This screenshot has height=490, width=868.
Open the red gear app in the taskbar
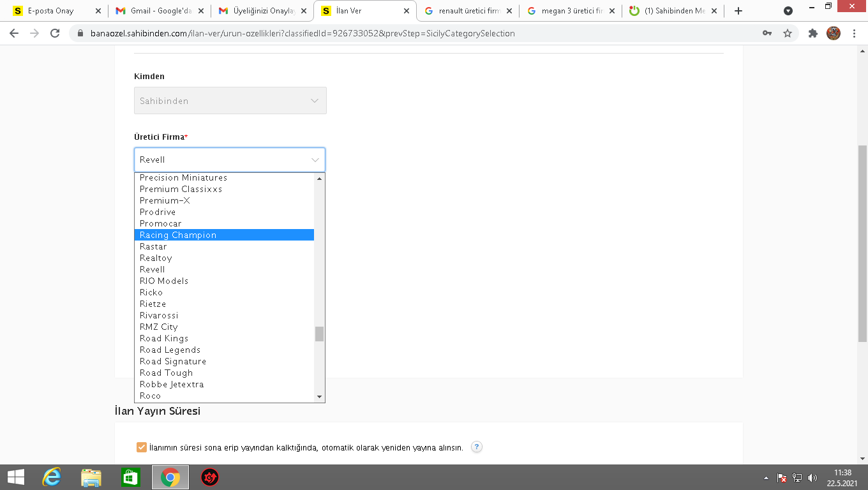click(x=210, y=477)
